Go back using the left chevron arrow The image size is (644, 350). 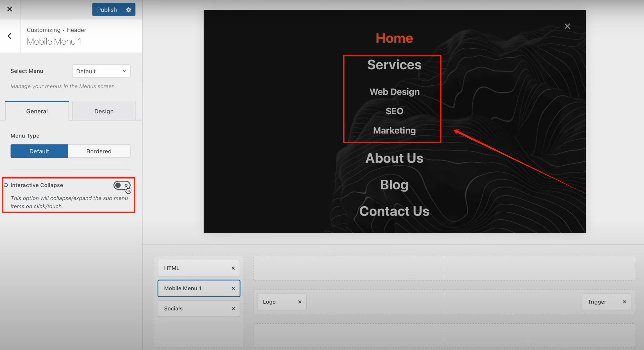click(x=10, y=36)
